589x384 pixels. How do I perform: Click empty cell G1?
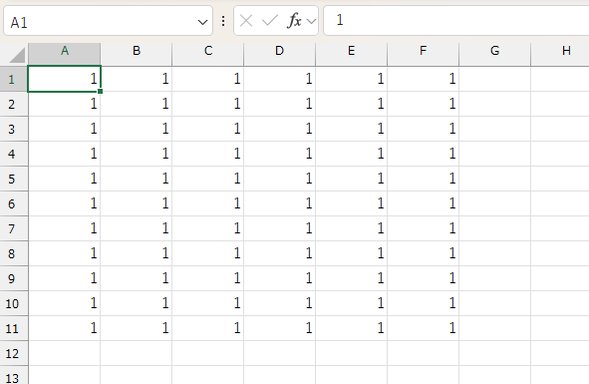pyautogui.click(x=495, y=79)
